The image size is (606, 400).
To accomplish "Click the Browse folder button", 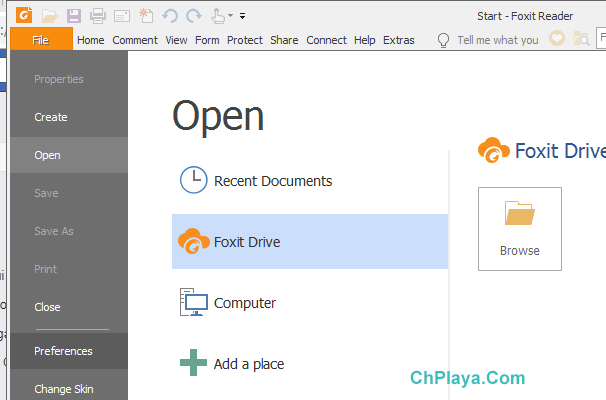I will click(x=519, y=229).
